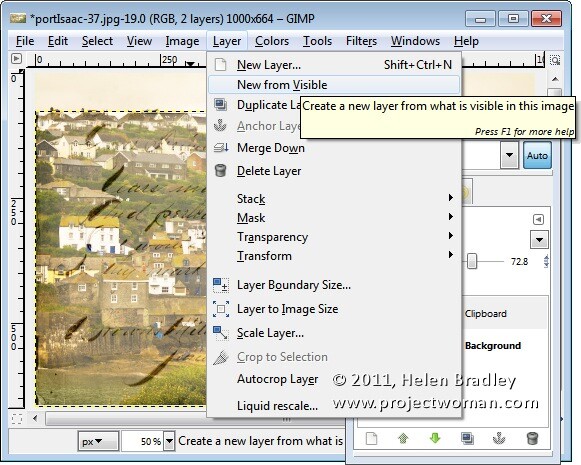
Task: Toggle Quick Mask at bottom-left corner
Action: [17, 418]
